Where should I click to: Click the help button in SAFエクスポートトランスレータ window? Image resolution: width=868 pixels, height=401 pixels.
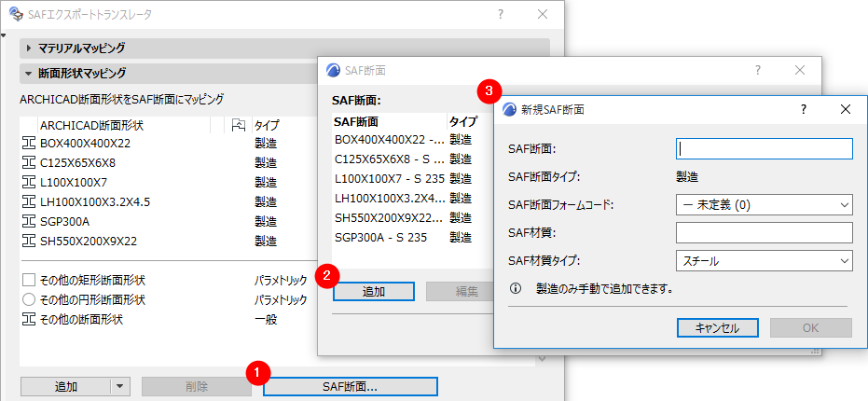[500, 14]
